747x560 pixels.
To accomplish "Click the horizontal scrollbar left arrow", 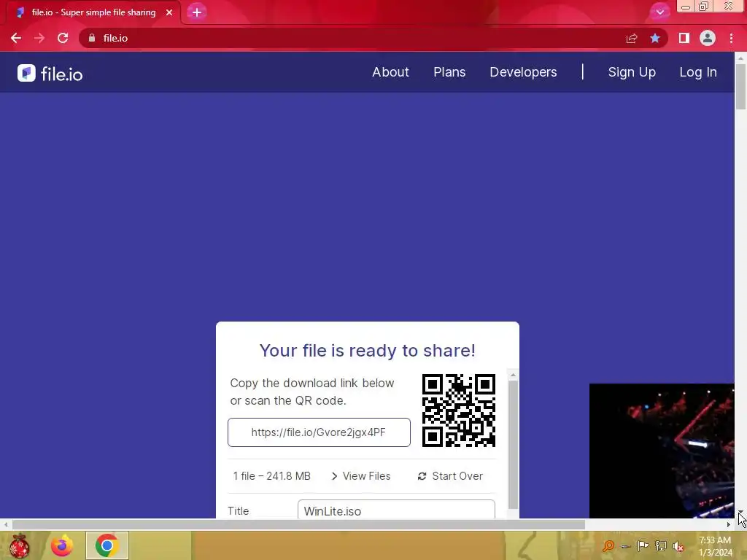I will (6, 525).
